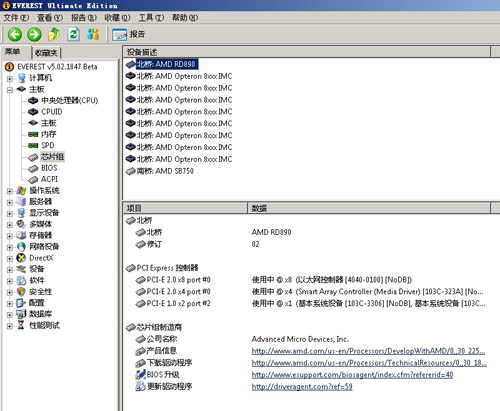Click the 操作系统 Windows flag icon
The height and width of the screenshot is (411, 500).
[x=21, y=191]
